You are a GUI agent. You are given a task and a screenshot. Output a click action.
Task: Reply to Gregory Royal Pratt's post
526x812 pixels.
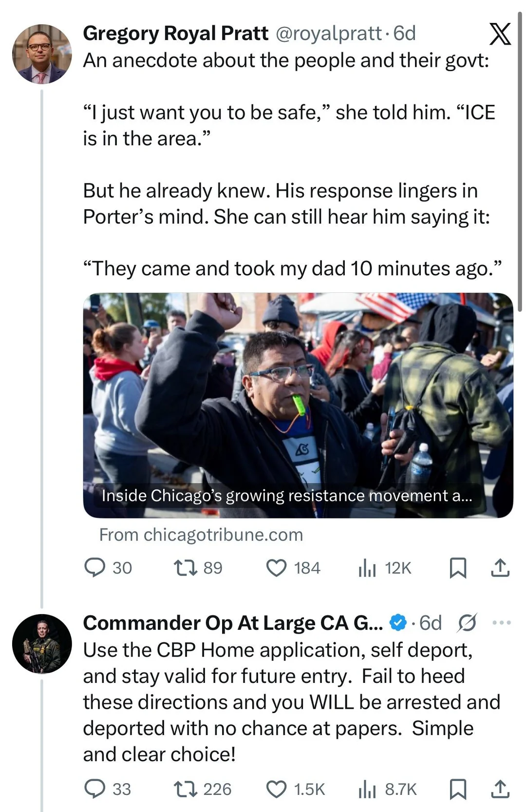[94, 568]
